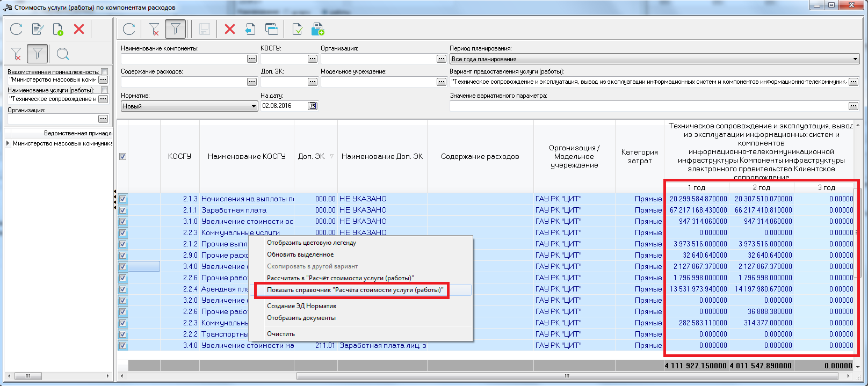Click the horizontal scrollbar under the grid
The width and height of the screenshot is (868, 386).
(x=488, y=376)
